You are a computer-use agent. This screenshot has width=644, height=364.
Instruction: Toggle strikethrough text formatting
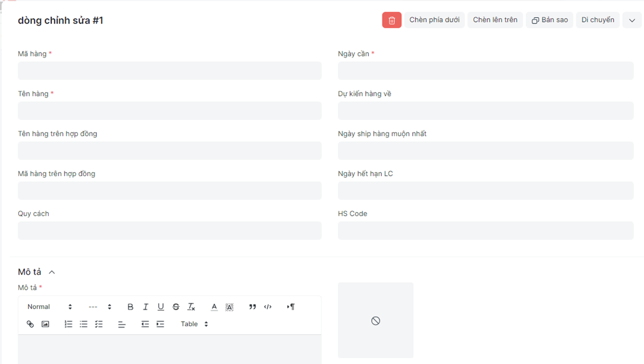176,307
